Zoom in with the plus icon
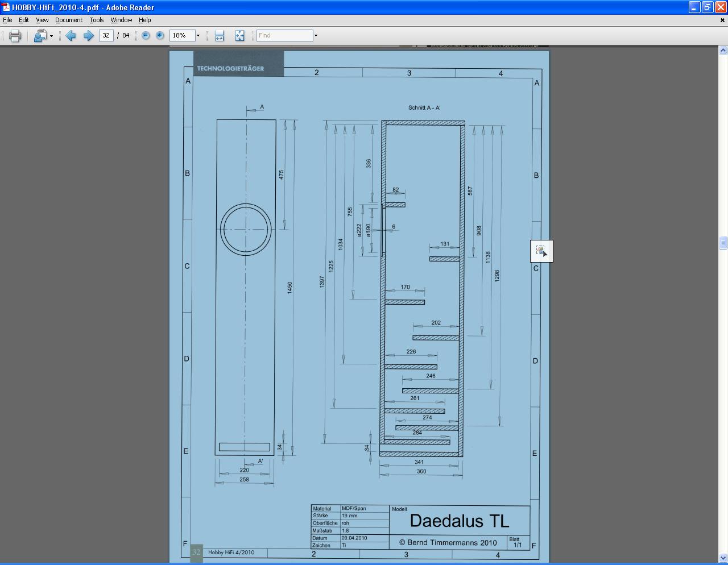The height and width of the screenshot is (565, 728). (x=160, y=35)
